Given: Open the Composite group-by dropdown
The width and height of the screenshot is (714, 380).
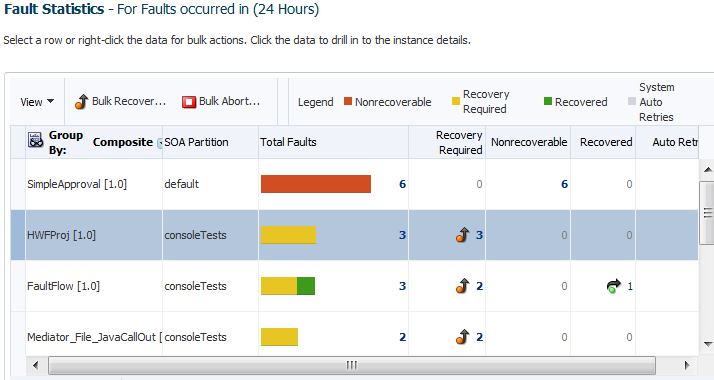Looking at the screenshot, I should pos(160,143).
